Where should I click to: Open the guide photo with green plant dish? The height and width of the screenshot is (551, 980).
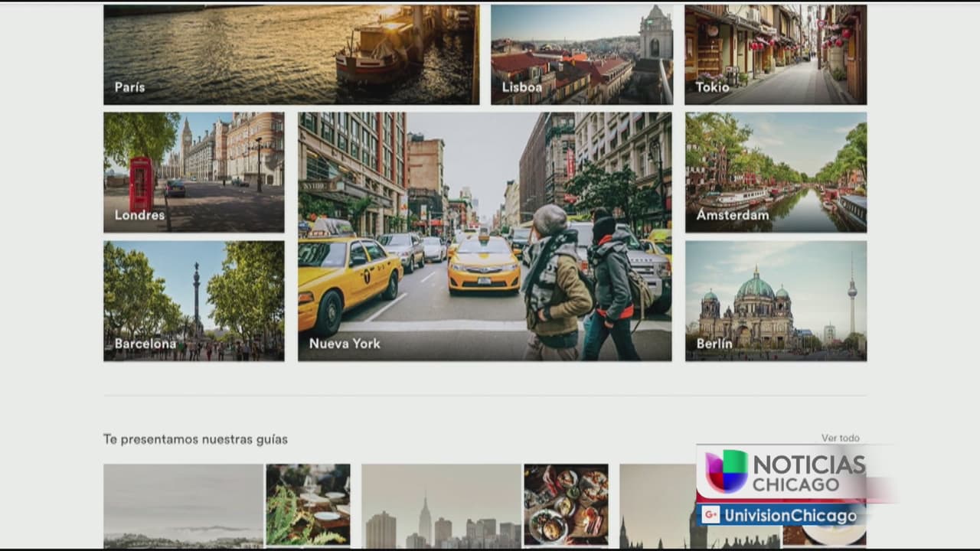[x=308, y=505]
